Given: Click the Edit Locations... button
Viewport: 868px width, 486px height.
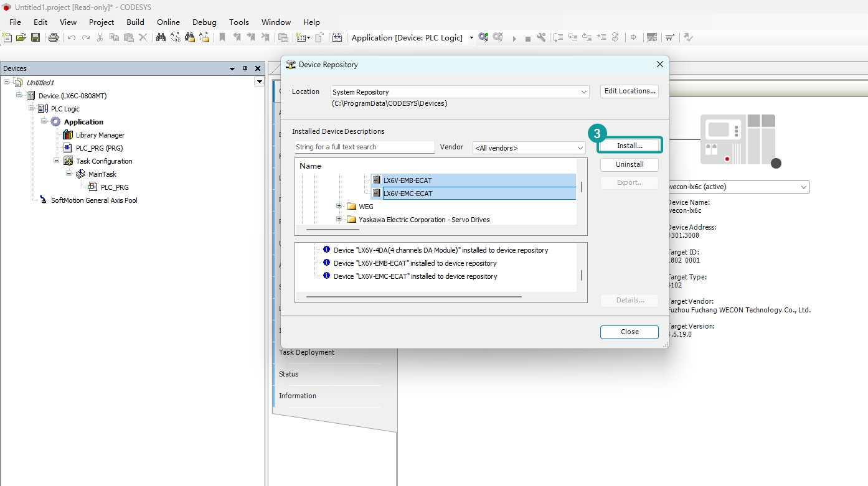Looking at the screenshot, I should (x=630, y=91).
